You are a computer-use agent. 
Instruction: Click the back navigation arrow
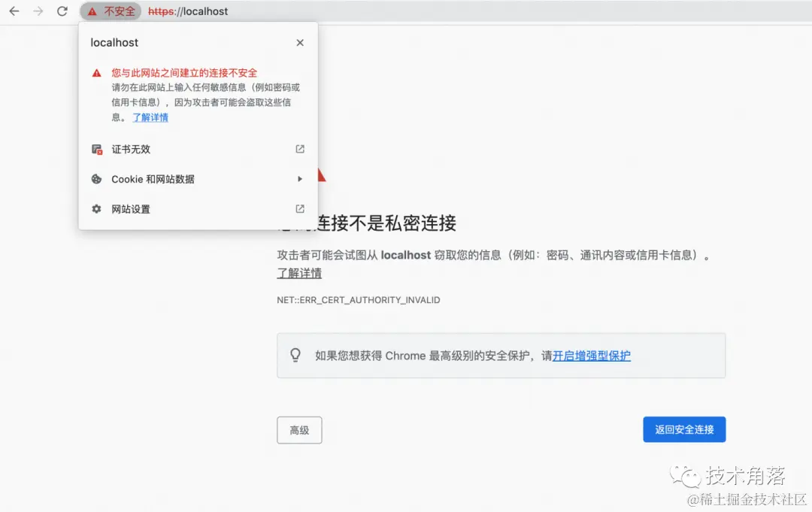pyautogui.click(x=14, y=11)
